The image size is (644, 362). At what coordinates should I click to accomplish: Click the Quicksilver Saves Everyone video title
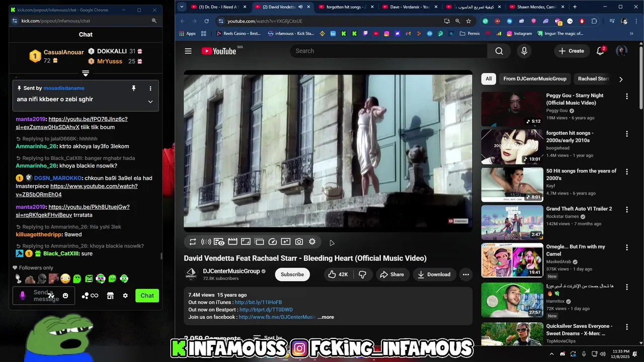pos(579,330)
